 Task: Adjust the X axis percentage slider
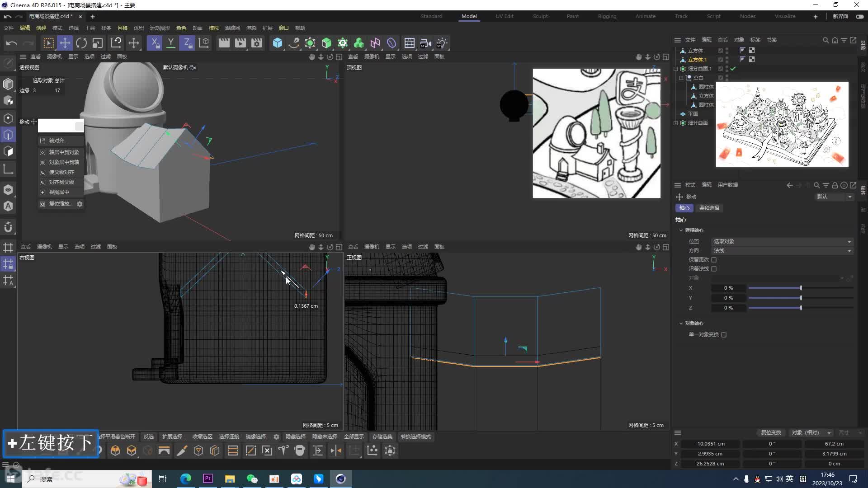[801, 288]
